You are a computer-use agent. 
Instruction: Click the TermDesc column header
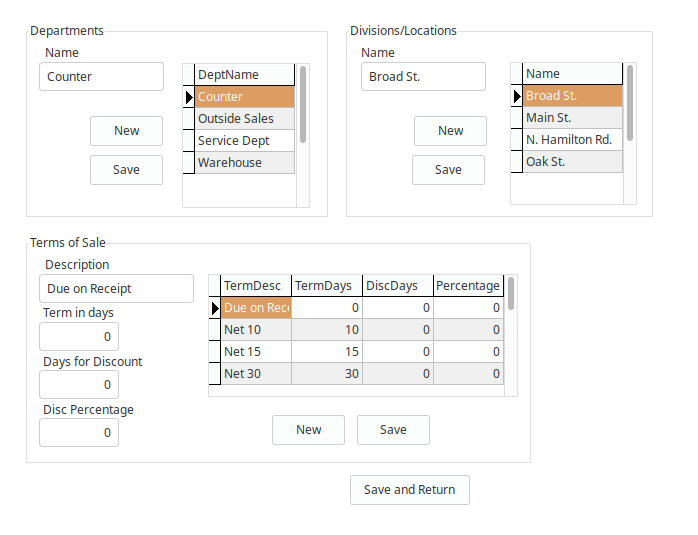pos(256,285)
